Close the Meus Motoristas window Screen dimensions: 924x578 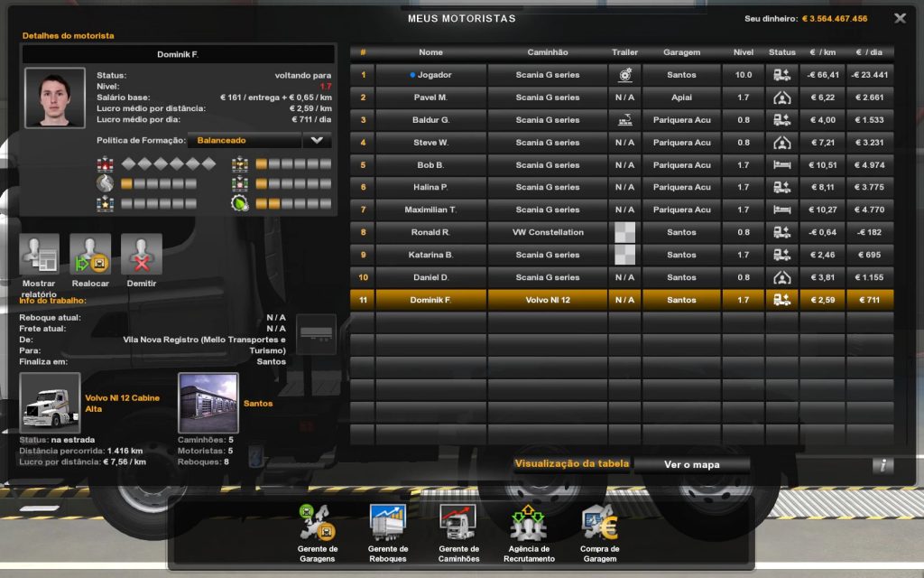[900, 18]
